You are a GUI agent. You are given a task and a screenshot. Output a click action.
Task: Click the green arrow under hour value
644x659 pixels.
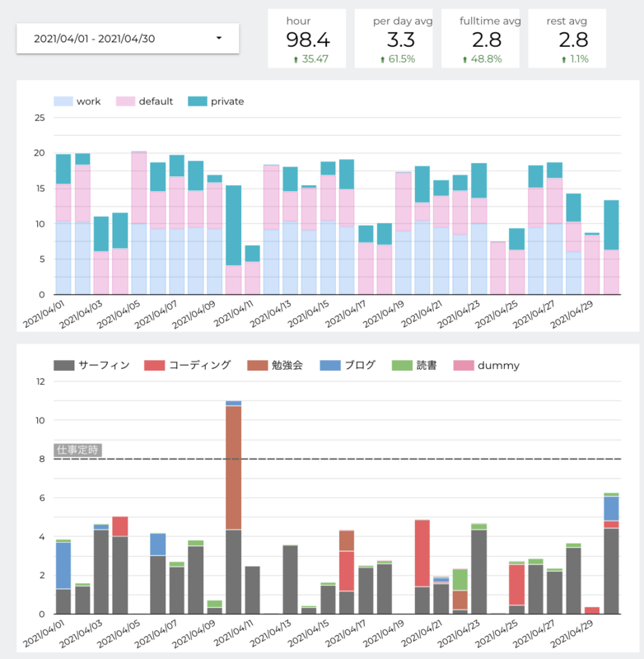pyautogui.click(x=296, y=59)
